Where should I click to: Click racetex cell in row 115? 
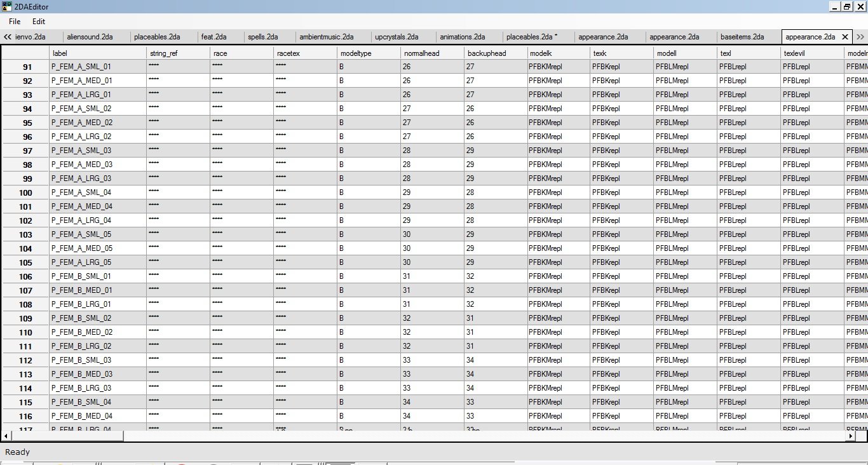[x=306, y=402]
